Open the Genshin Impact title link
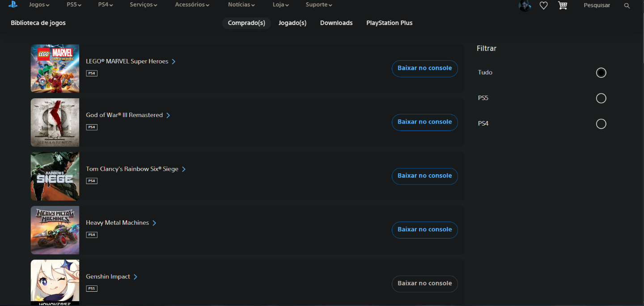The height and width of the screenshot is (306, 644). (108, 277)
